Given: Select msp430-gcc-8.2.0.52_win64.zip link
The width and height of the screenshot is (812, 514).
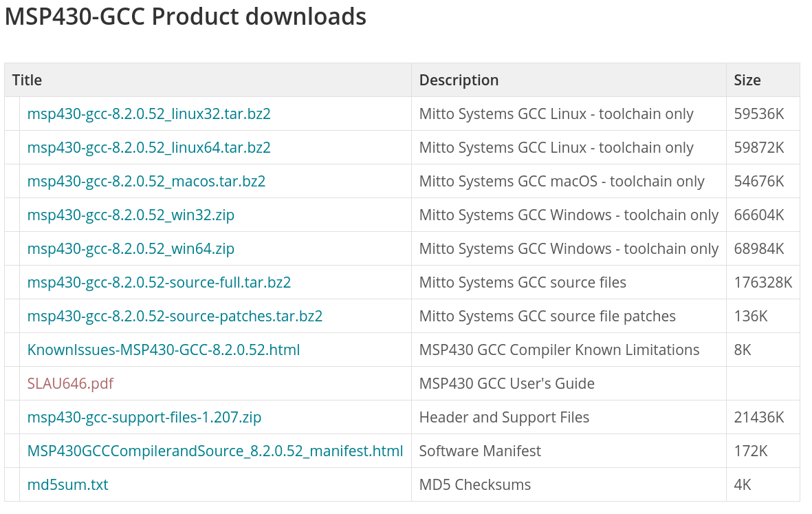Looking at the screenshot, I should 131,248.
